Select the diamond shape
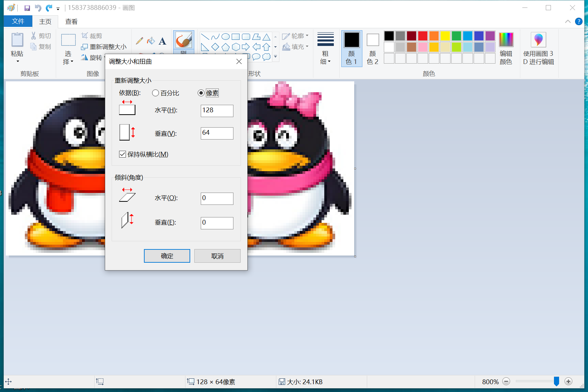The width and height of the screenshot is (588, 392). coord(215,47)
